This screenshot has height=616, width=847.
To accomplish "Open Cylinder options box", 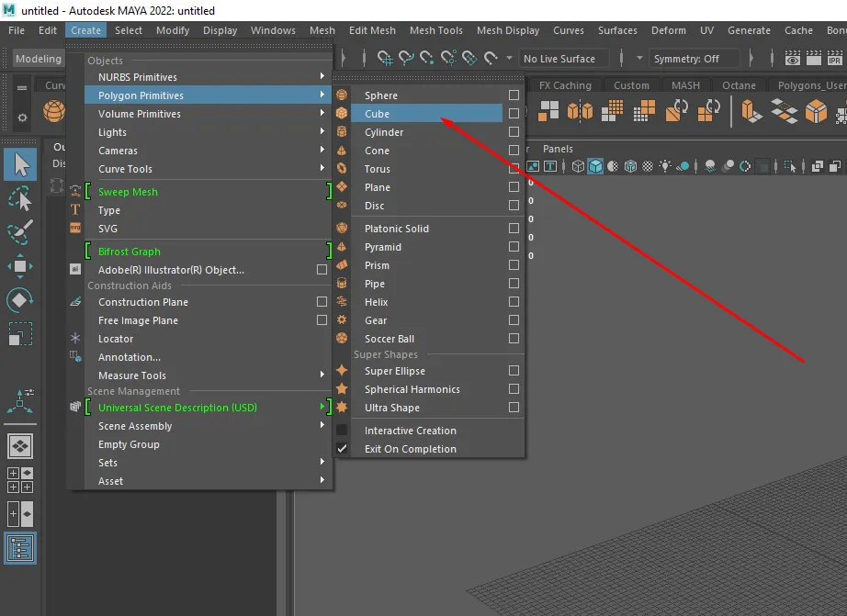I will pyautogui.click(x=514, y=131).
